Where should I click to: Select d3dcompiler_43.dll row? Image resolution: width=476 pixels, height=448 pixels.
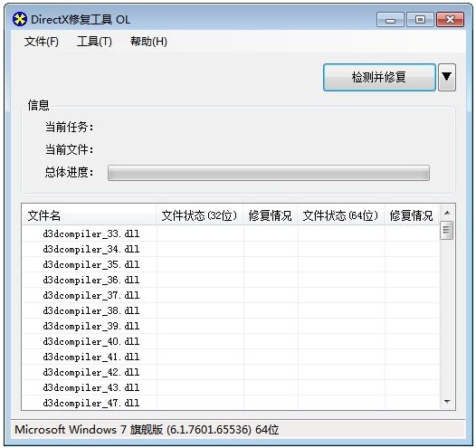[x=231, y=387]
